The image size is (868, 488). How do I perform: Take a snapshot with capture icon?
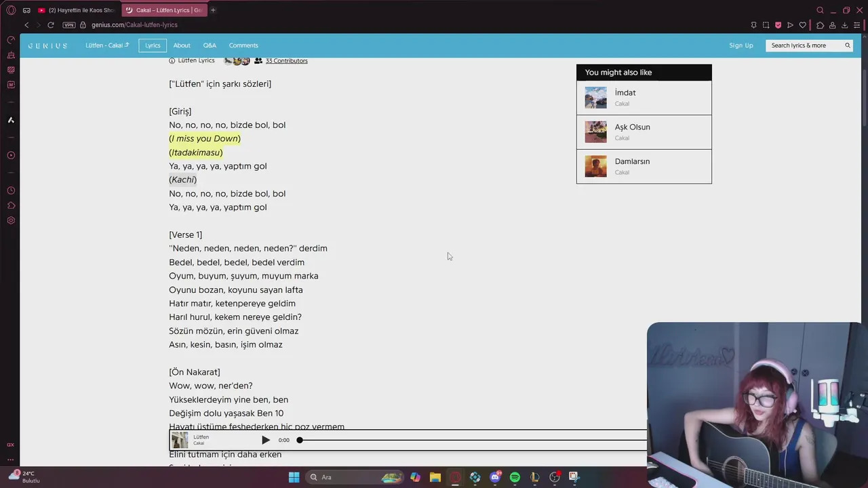click(x=766, y=25)
